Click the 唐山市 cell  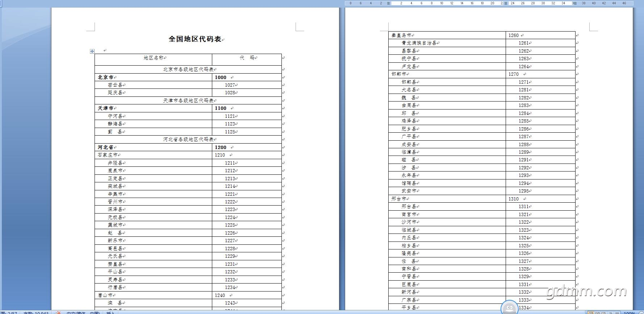(x=153, y=295)
